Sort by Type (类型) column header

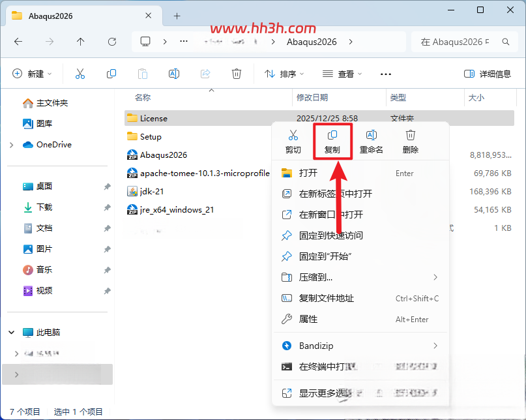(398, 98)
